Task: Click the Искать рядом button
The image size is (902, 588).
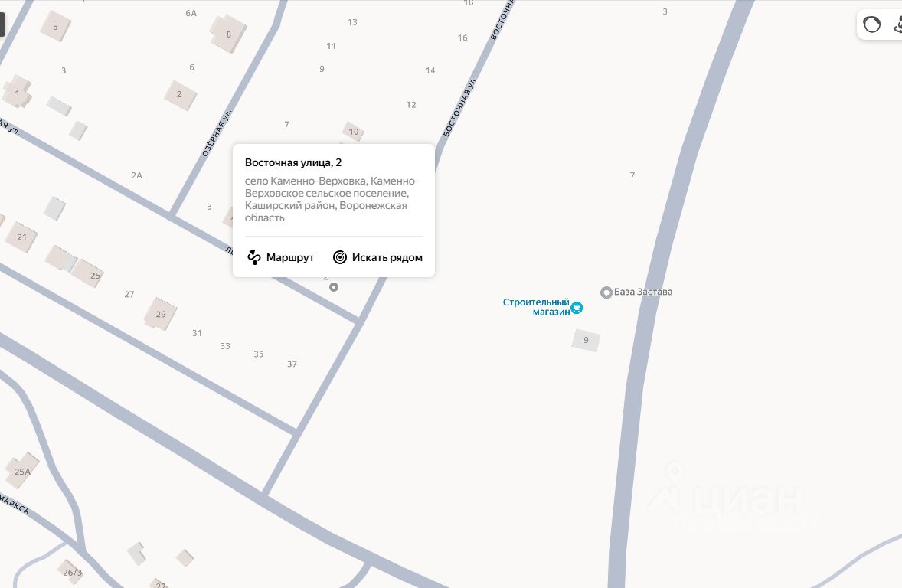Action: [x=378, y=257]
